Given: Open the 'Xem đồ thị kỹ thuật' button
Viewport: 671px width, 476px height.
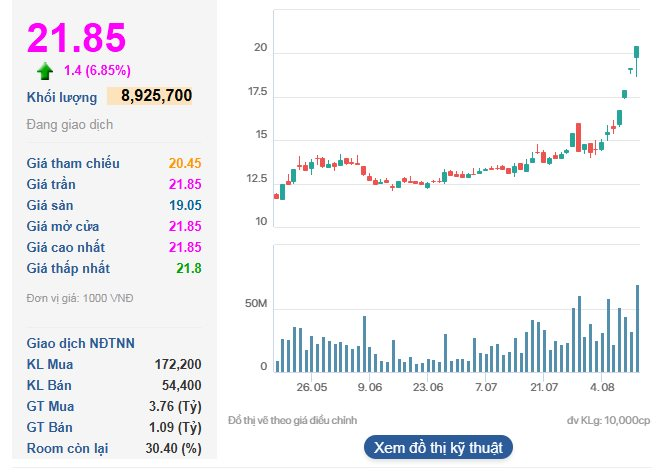Looking at the screenshot, I should coord(438,447).
